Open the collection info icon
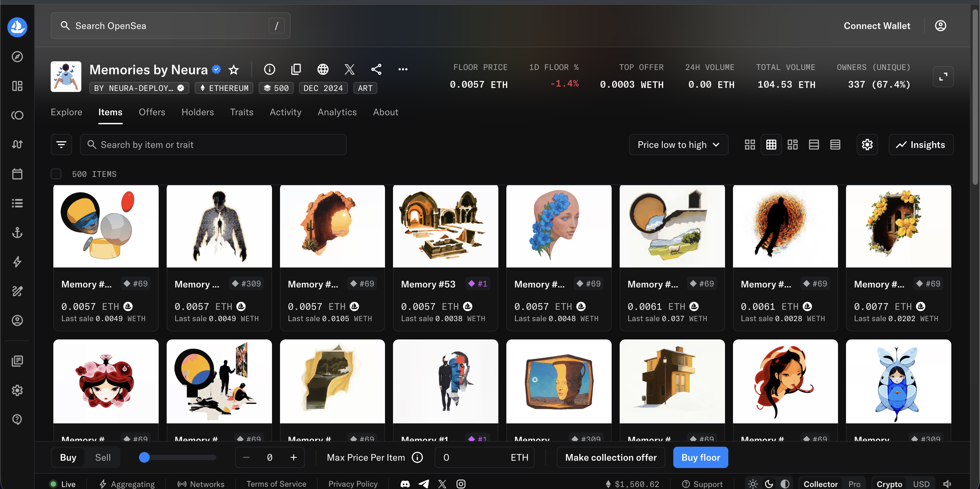 coord(269,69)
